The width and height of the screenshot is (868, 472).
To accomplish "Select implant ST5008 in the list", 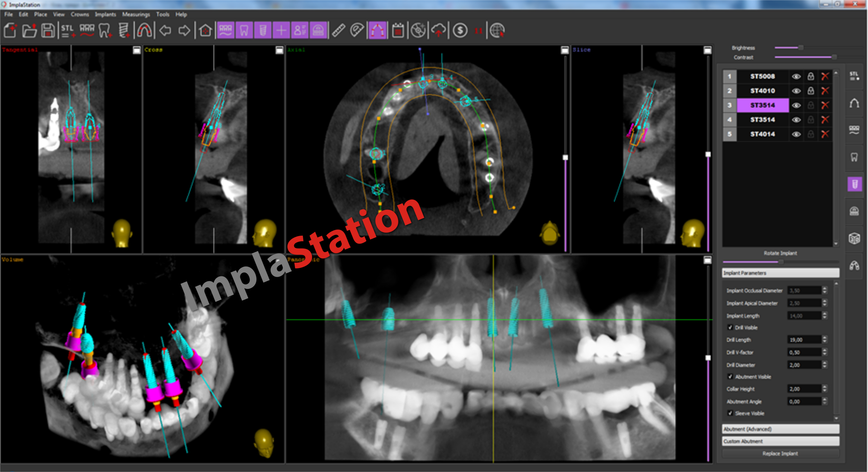I will coord(763,76).
